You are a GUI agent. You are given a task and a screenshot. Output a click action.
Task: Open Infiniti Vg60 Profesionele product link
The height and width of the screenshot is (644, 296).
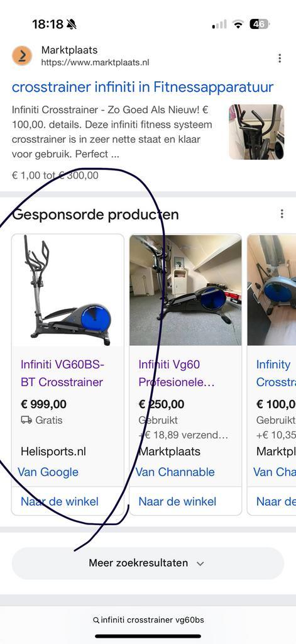pos(177,374)
